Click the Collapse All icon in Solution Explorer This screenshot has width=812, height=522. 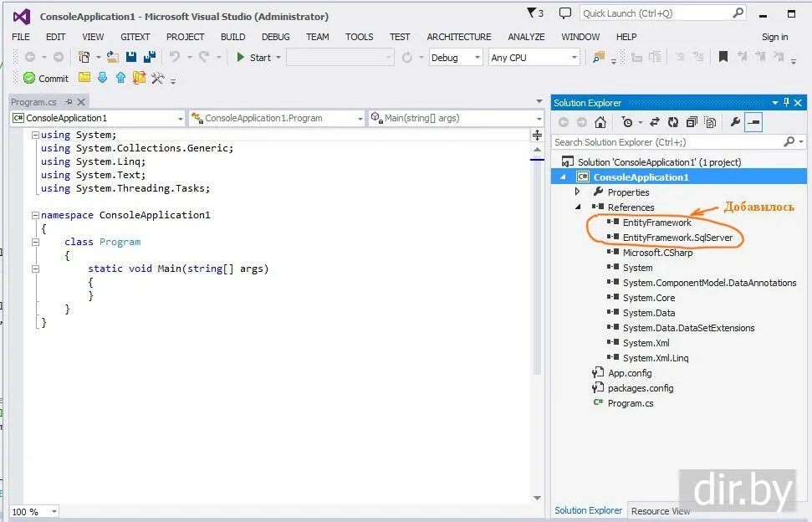click(x=692, y=122)
